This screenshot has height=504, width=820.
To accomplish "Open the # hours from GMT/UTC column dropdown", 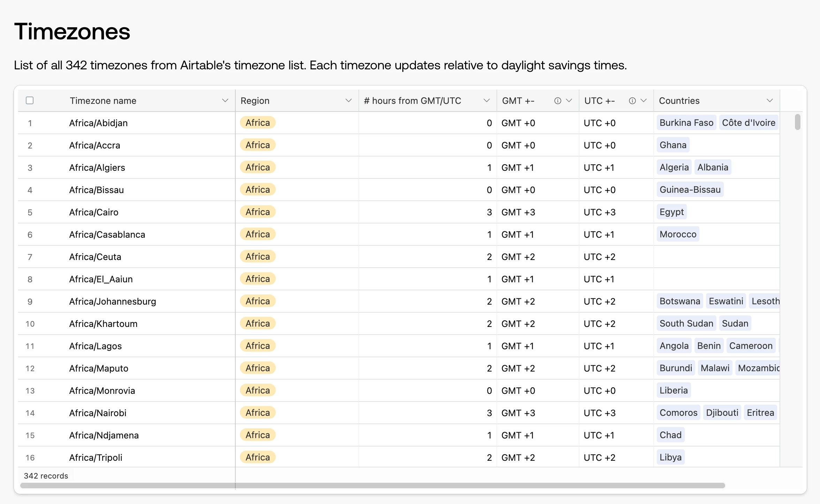I will (486, 101).
